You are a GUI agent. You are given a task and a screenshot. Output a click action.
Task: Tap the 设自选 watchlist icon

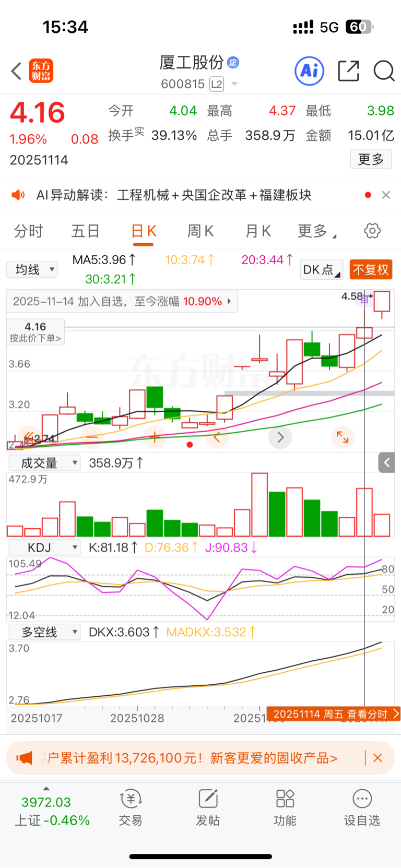(362, 807)
